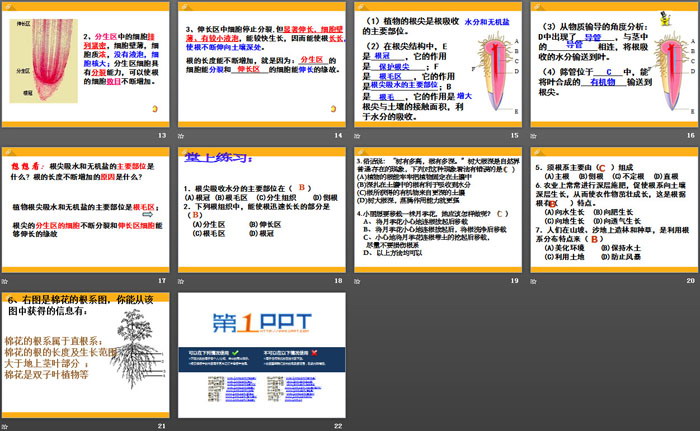Click slide number 20 label
Screen dimensions: 700x431
tap(691, 280)
